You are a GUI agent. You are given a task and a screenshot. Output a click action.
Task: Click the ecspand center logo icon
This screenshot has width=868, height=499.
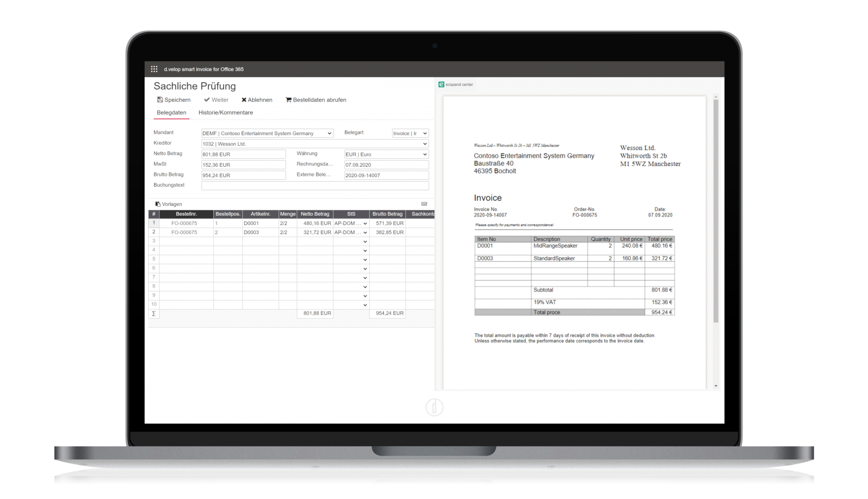(442, 85)
